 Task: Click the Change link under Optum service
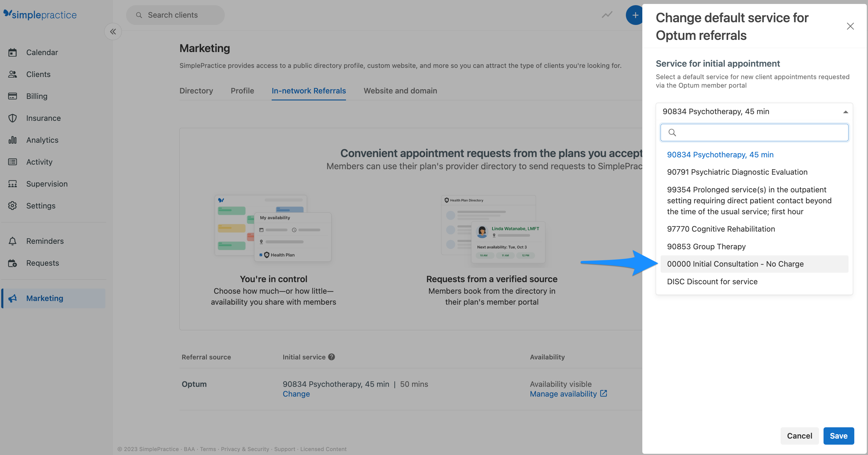(296, 394)
